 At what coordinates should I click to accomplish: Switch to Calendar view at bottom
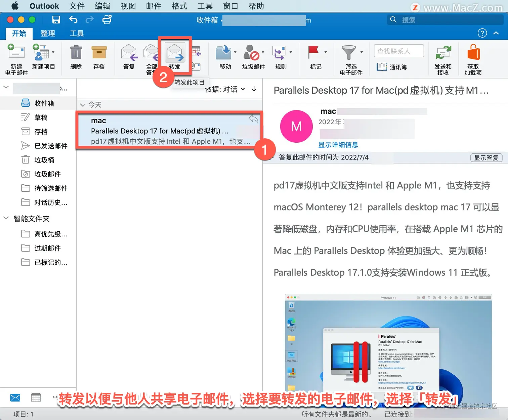(x=36, y=398)
